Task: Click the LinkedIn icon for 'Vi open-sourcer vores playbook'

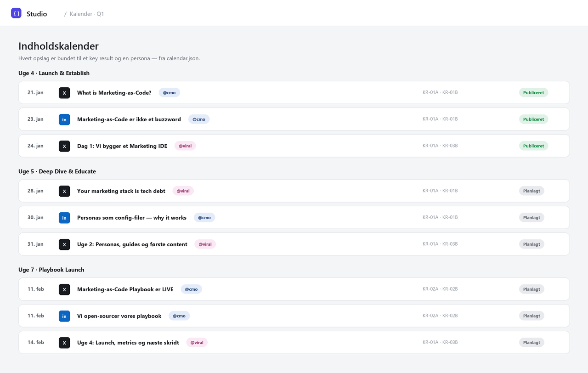Action: pyautogui.click(x=64, y=316)
